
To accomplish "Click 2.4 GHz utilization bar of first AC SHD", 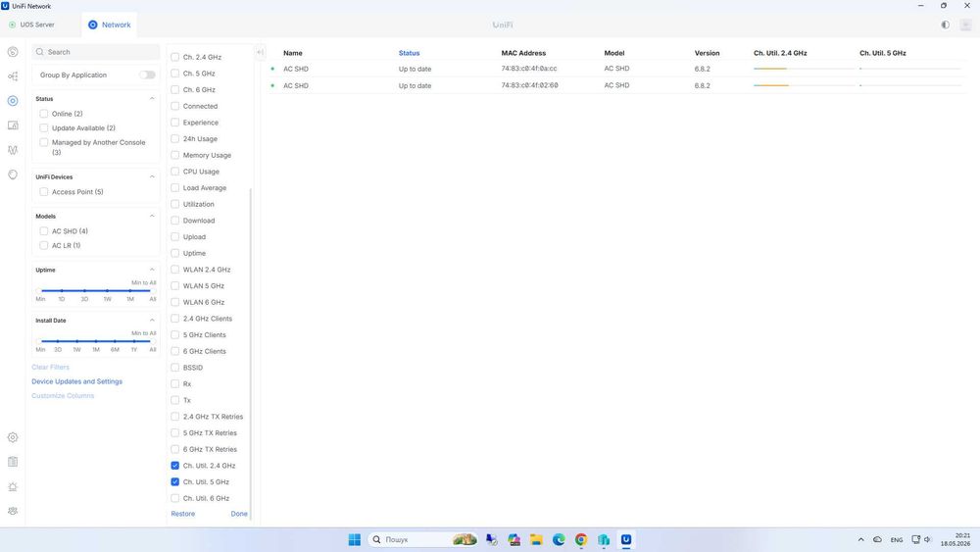I will pyautogui.click(x=804, y=69).
